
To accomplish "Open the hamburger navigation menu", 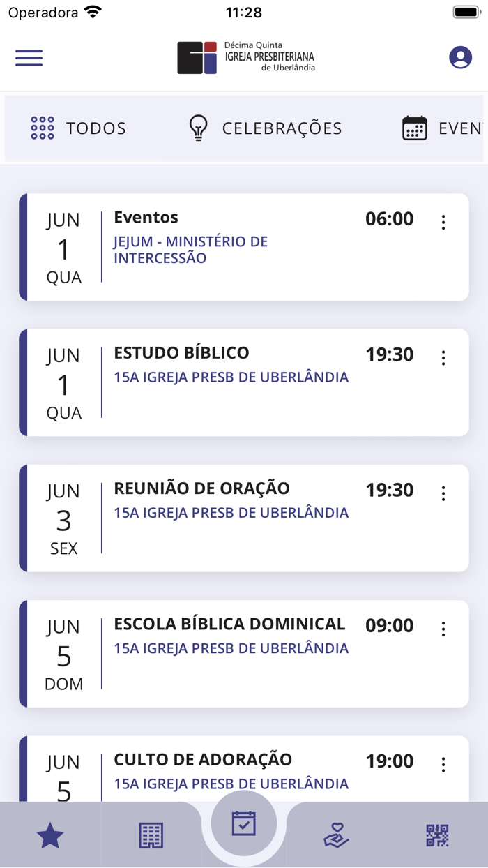I will coord(29,58).
